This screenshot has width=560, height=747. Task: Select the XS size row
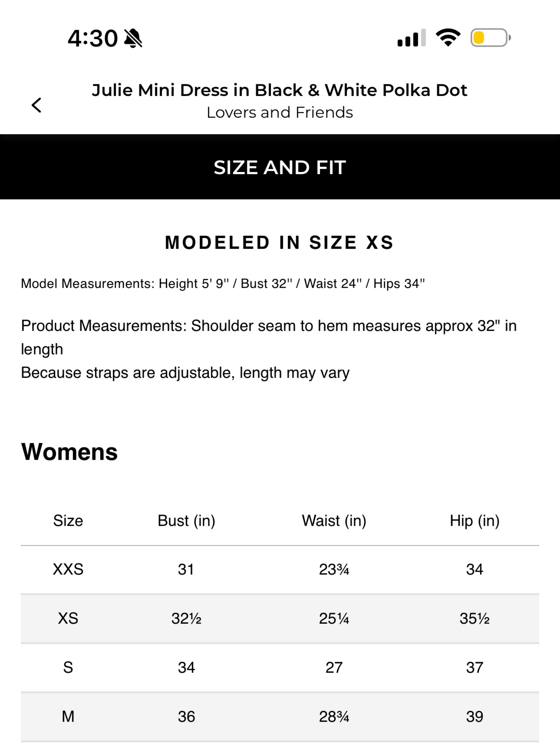pos(280,618)
